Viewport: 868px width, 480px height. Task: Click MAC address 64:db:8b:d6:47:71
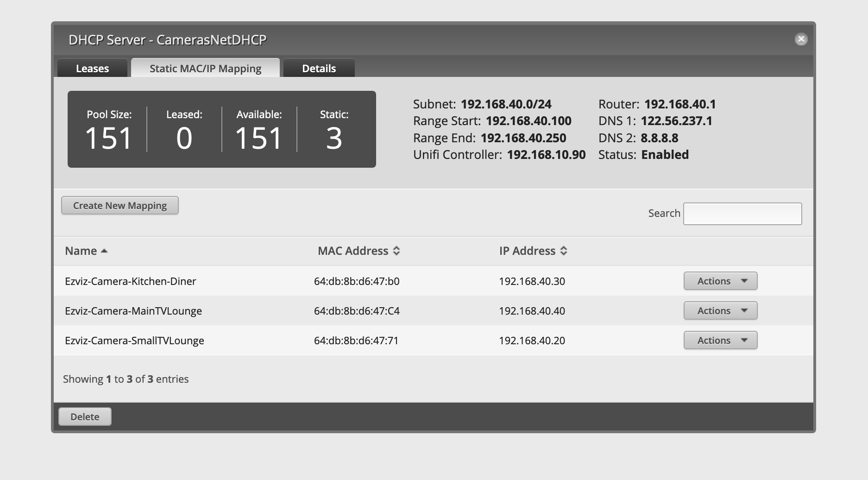356,341
